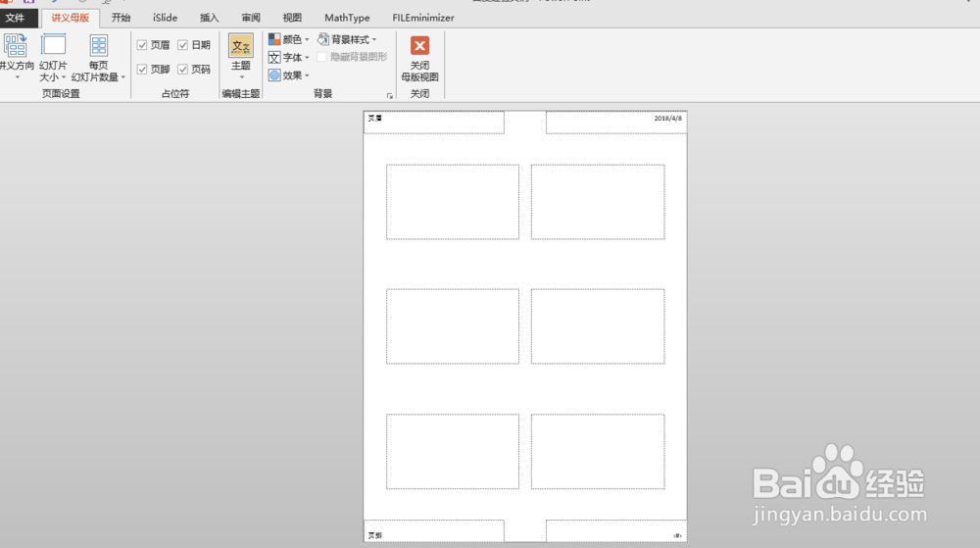Open the 主题 themes gallery
Viewport: 980px width, 548px height.
pyautogui.click(x=241, y=58)
